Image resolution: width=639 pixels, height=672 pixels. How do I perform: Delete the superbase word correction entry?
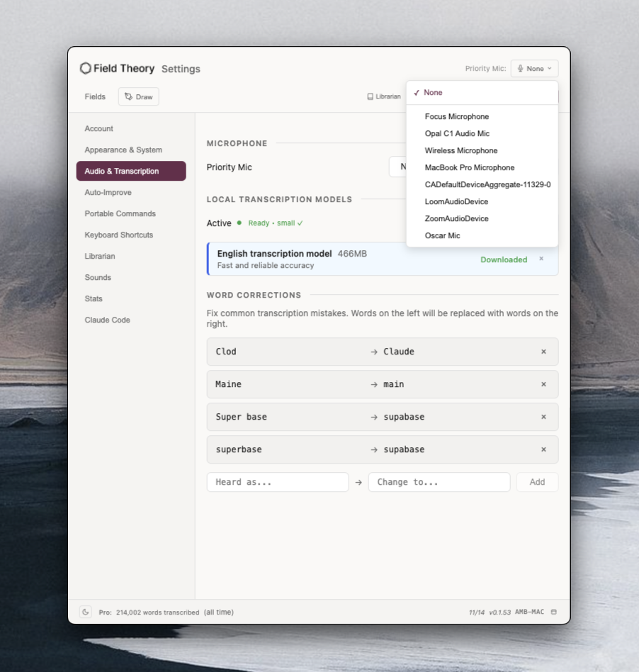pos(544,449)
